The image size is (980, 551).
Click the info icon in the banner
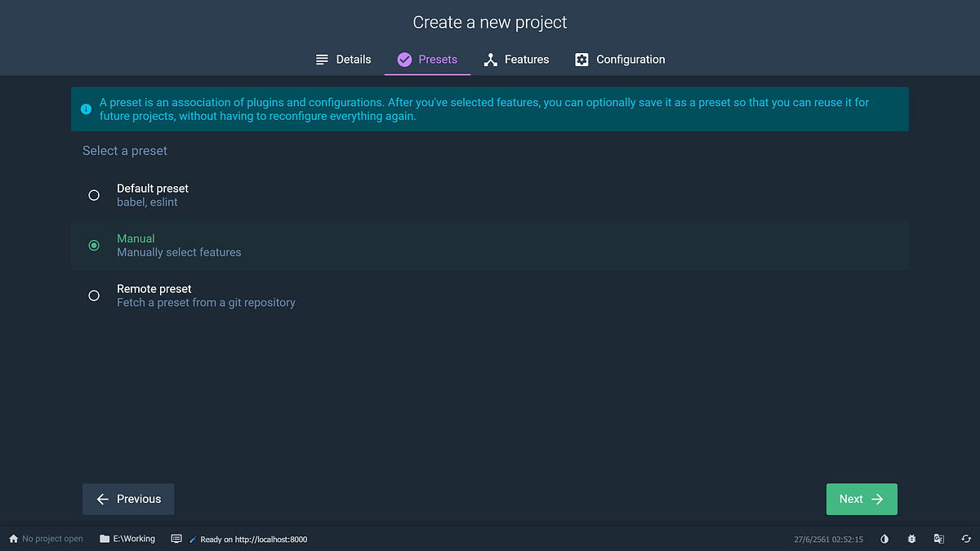[86, 109]
